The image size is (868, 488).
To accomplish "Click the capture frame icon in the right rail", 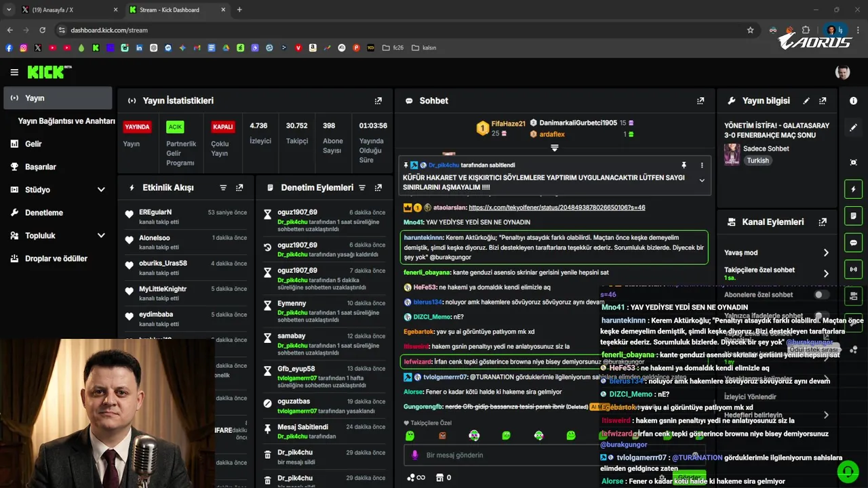I will (x=853, y=162).
